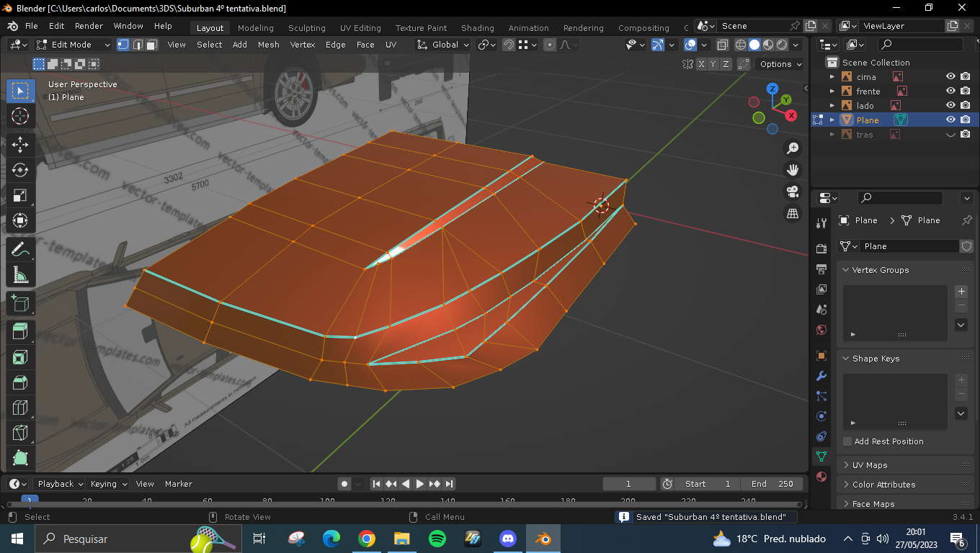Screen dimensions: 980x553
Task: Click the pan view hand icon
Action: click(793, 170)
